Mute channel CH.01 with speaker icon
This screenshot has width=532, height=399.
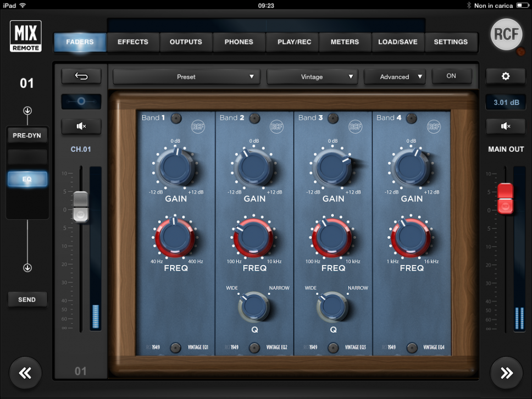(81, 126)
